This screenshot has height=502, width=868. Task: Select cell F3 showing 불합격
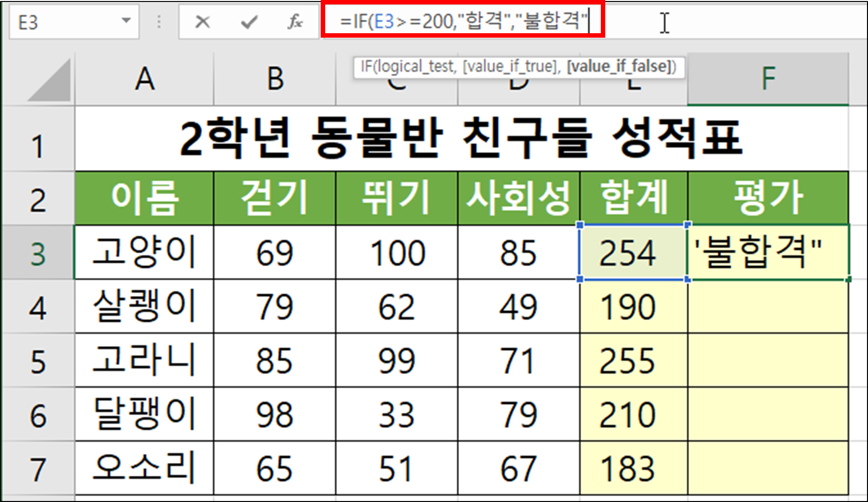point(768,253)
